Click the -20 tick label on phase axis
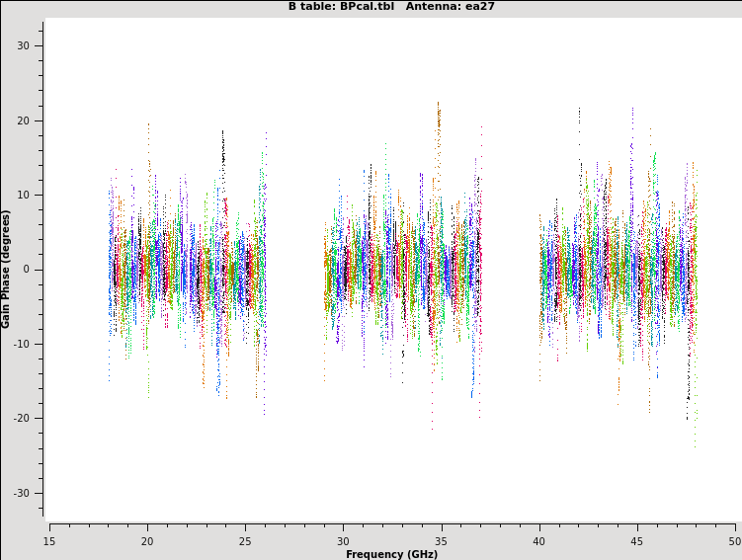Screen dimensions: 742x560 (22, 419)
